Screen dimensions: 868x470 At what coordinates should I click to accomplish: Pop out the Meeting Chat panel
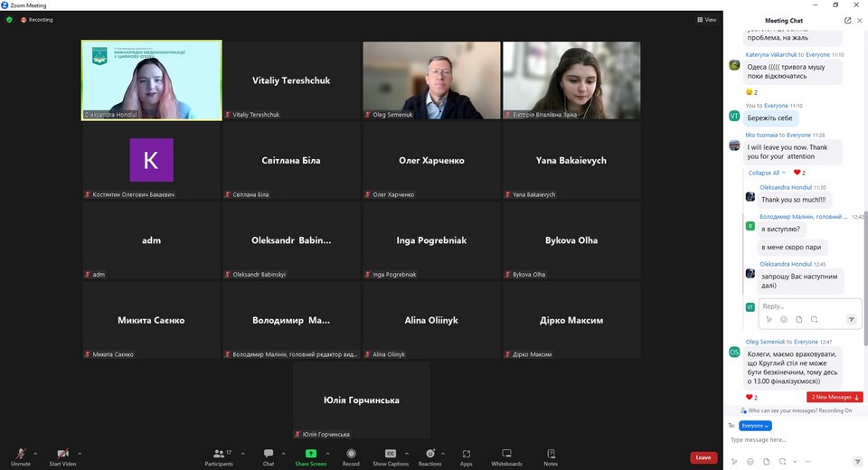click(847, 20)
